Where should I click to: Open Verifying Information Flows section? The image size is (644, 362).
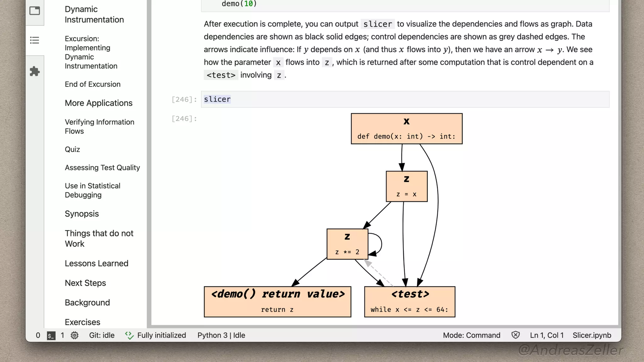pos(99,127)
